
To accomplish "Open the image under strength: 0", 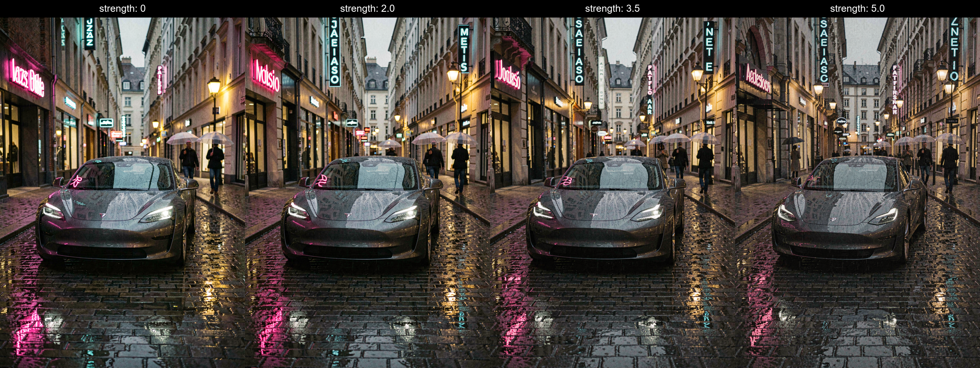I will pyautogui.click(x=122, y=192).
